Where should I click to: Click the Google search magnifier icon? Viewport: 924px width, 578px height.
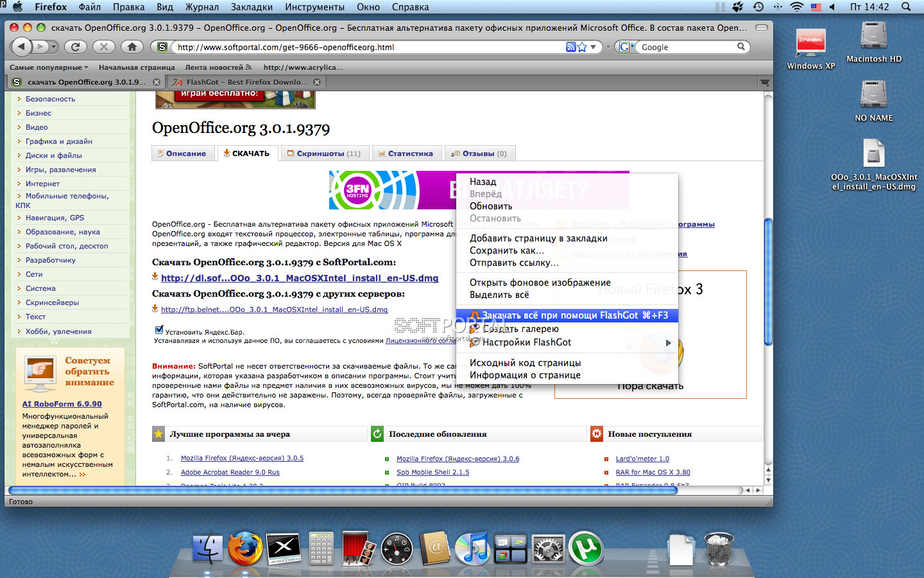[741, 47]
